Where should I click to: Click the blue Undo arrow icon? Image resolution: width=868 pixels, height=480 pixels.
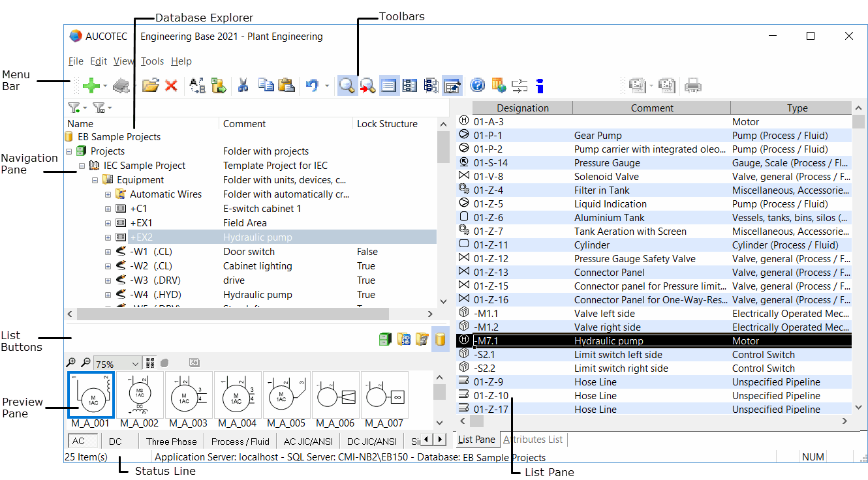(312, 85)
